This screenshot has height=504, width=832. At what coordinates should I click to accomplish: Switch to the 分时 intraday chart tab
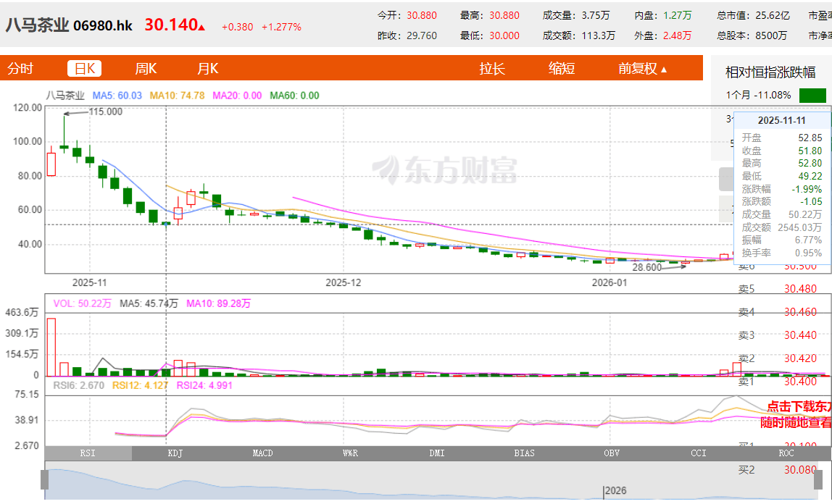21,68
